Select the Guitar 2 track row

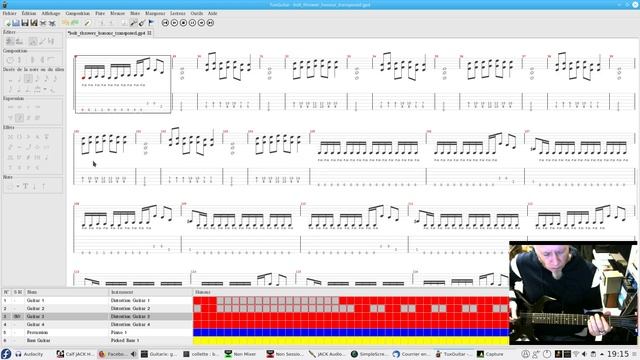click(x=97, y=308)
